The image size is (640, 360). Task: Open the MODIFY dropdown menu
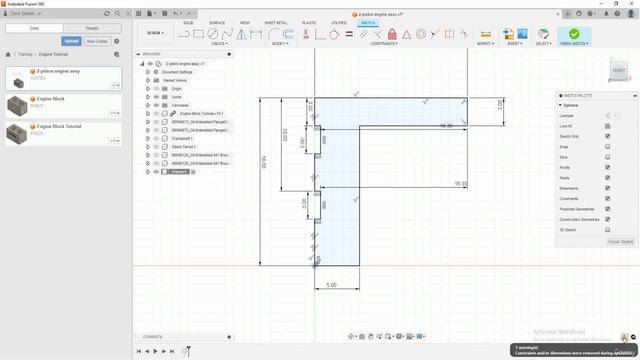280,43
